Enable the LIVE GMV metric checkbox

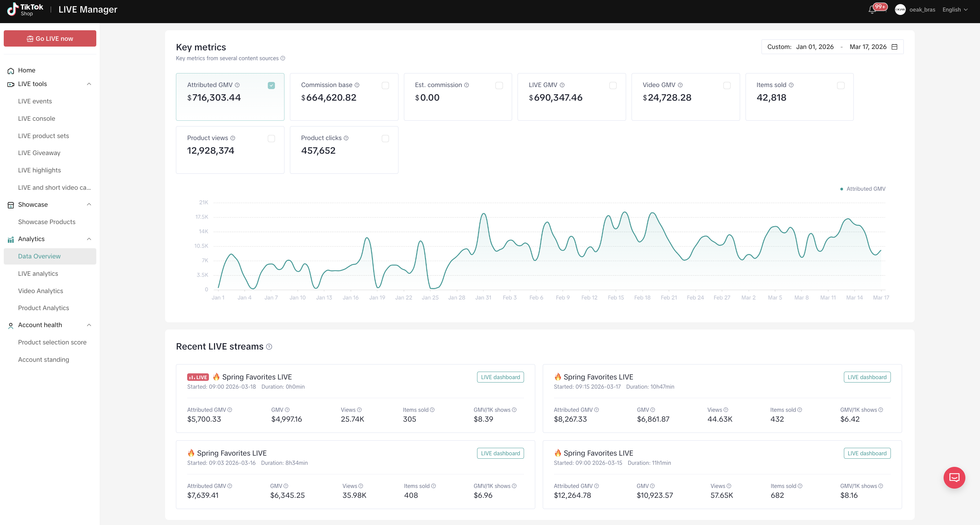click(x=613, y=86)
